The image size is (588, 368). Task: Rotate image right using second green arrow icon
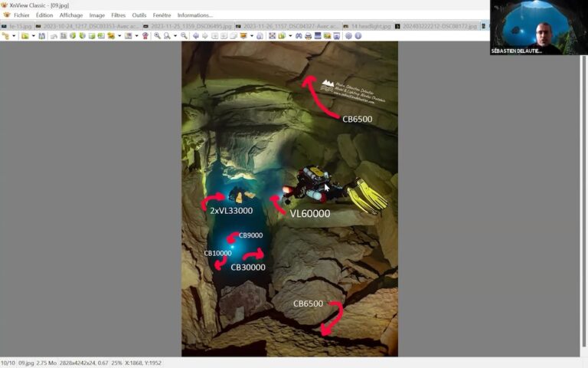click(82, 36)
